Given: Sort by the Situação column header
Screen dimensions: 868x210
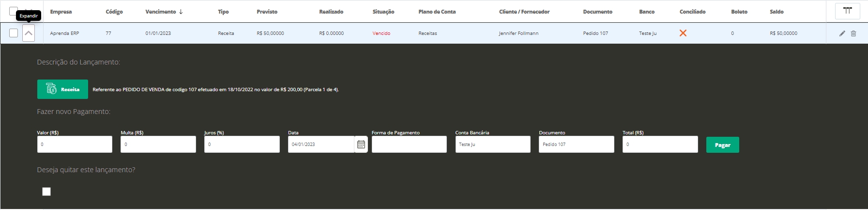Looking at the screenshot, I should pyautogui.click(x=383, y=12).
